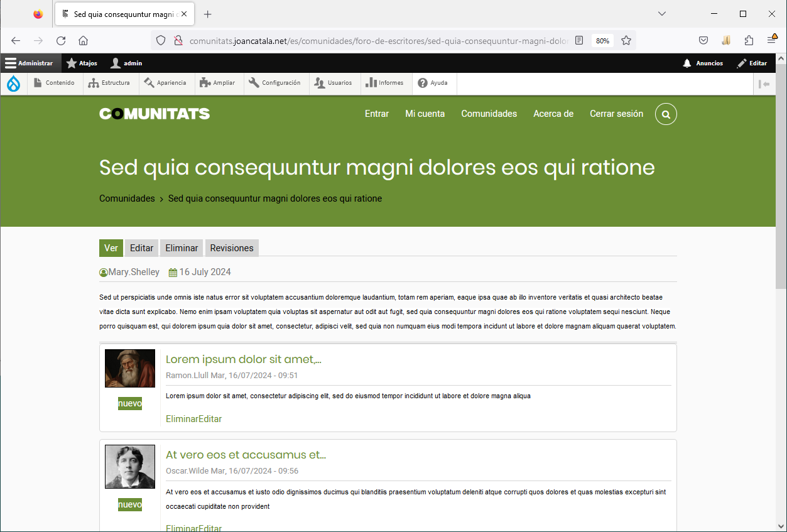Open a new browser tab
This screenshot has width=787, height=532.
(x=208, y=14)
